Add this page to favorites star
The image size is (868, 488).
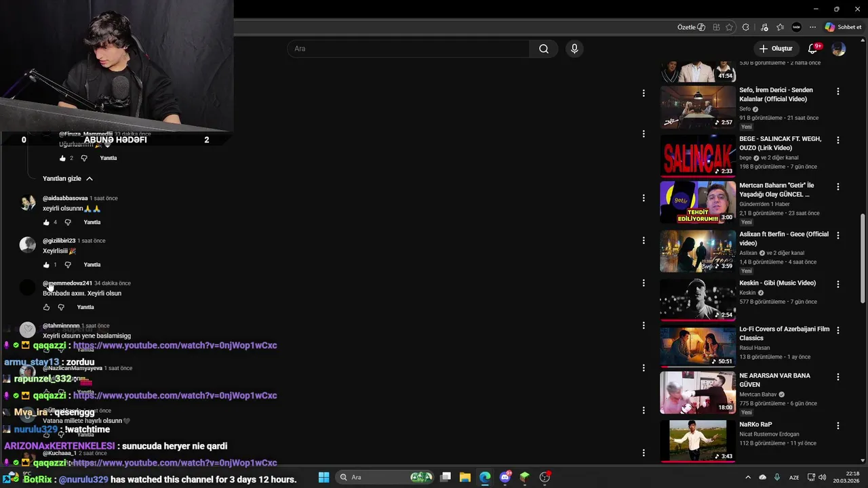(730, 27)
